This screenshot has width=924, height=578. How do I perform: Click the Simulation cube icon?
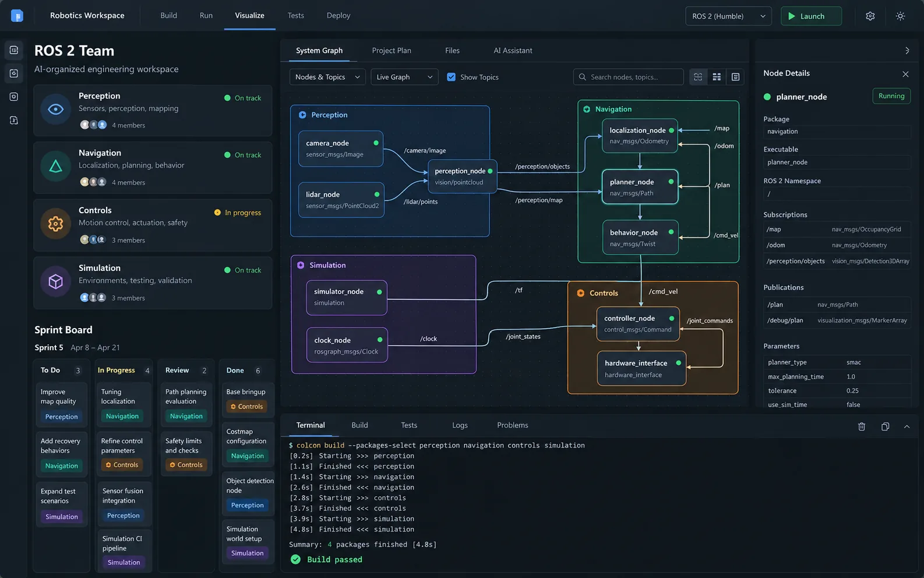(56, 281)
